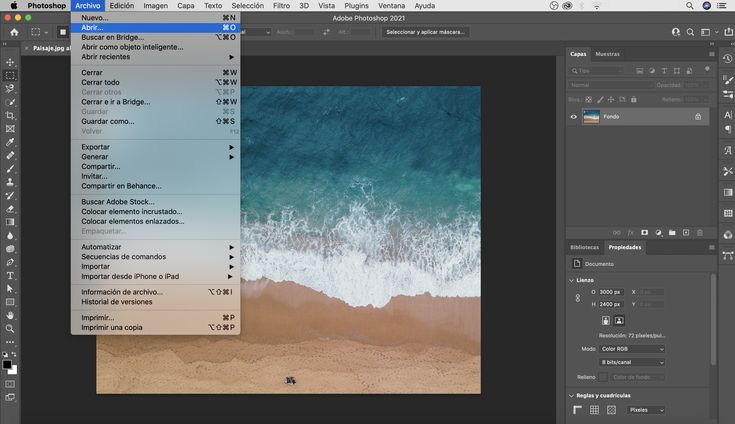The width and height of the screenshot is (735, 424).
Task: Pick the Type (T) tool
Action: click(10, 275)
